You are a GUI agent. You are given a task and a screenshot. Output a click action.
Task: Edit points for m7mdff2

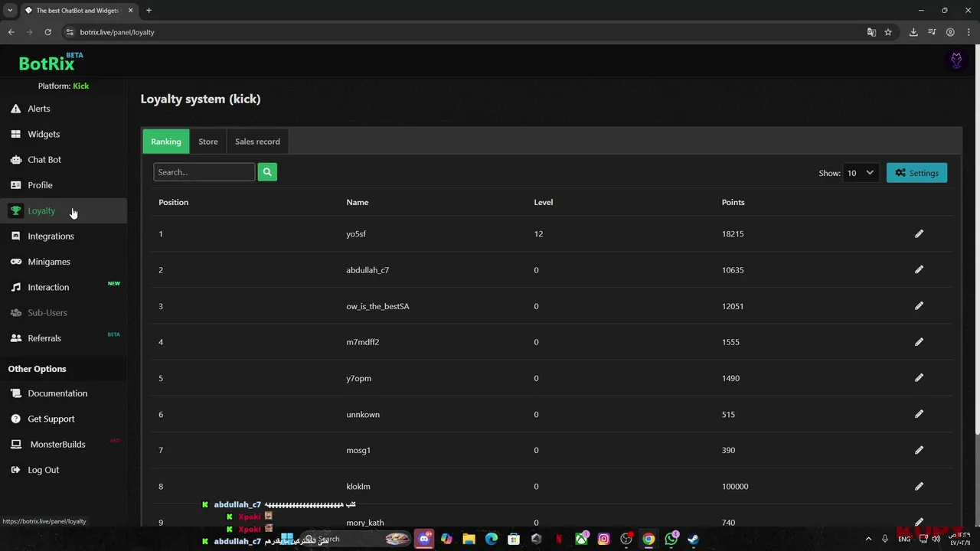coord(919,341)
